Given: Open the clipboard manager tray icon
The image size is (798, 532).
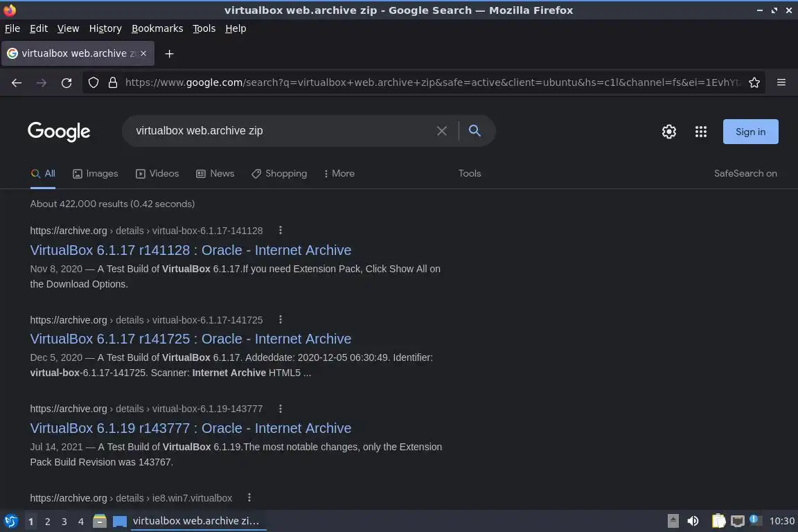Looking at the screenshot, I should [x=718, y=521].
